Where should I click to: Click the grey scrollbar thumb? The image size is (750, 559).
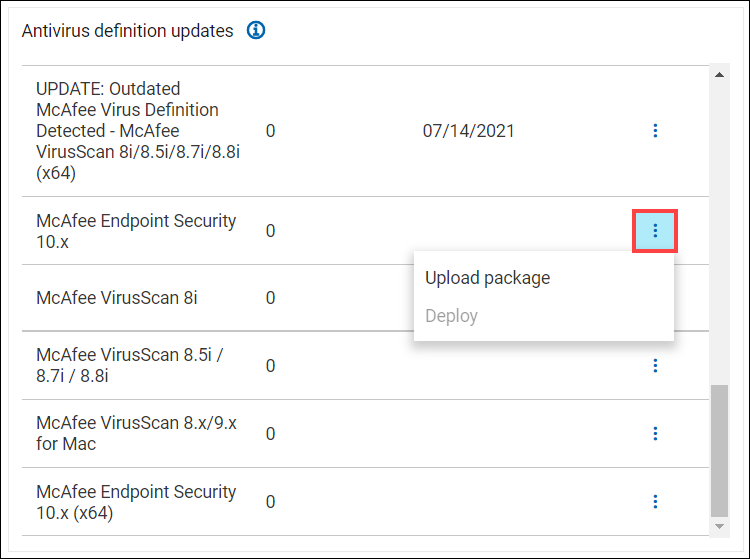pyautogui.click(x=719, y=450)
